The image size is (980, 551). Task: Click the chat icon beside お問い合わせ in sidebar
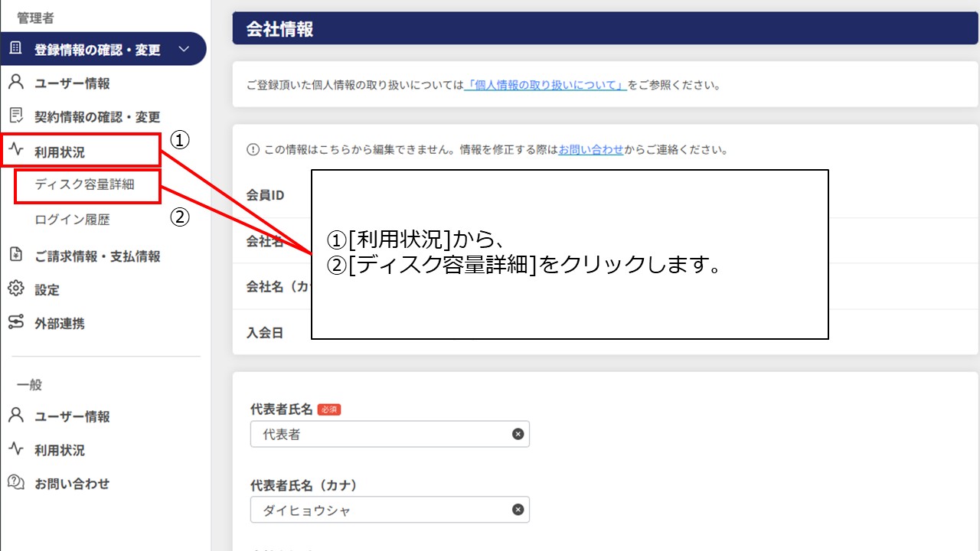(16, 483)
